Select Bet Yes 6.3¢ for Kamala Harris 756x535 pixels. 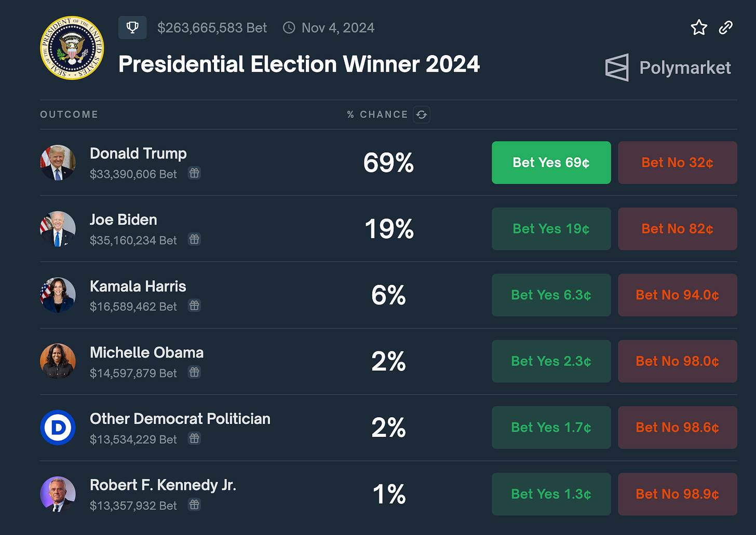pos(551,295)
